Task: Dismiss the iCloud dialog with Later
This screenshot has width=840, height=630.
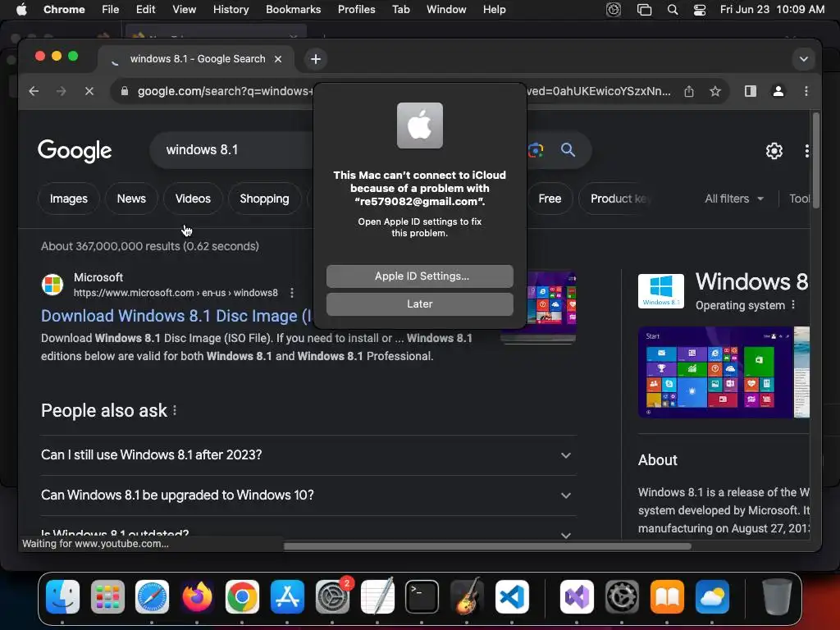Action: tap(420, 304)
